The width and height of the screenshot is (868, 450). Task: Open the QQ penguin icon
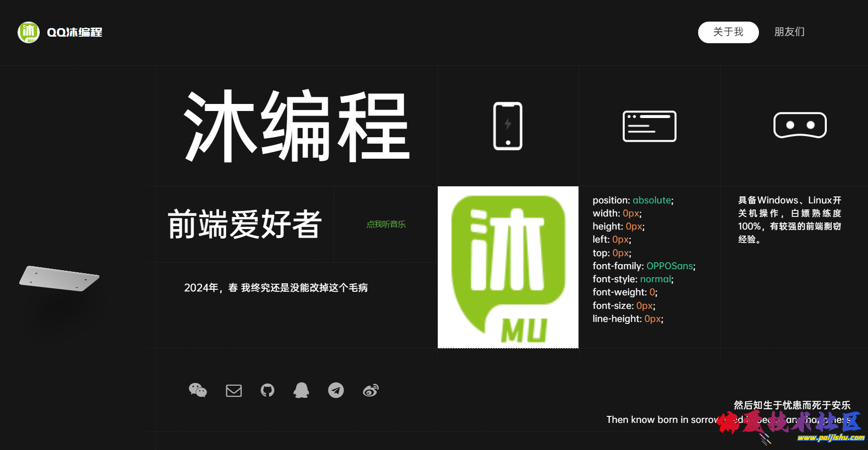tap(301, 390)
